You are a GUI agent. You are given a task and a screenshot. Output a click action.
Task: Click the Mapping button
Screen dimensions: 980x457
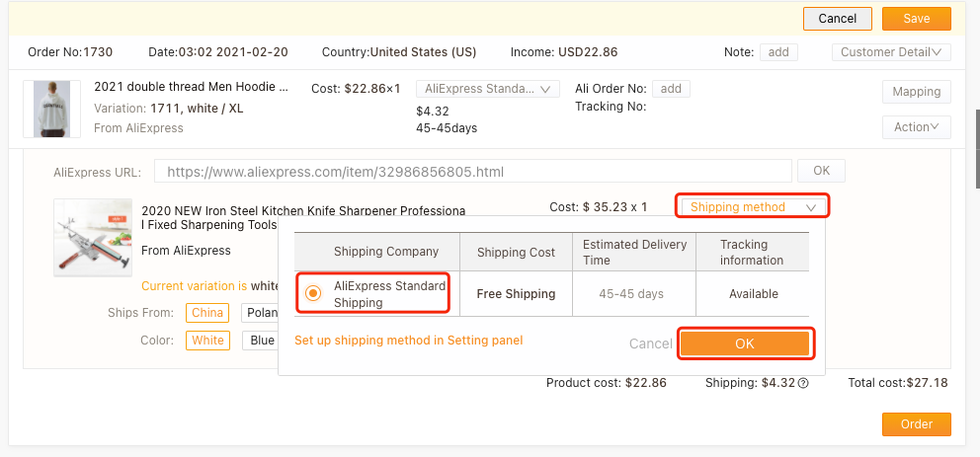[x=916, y=92]
